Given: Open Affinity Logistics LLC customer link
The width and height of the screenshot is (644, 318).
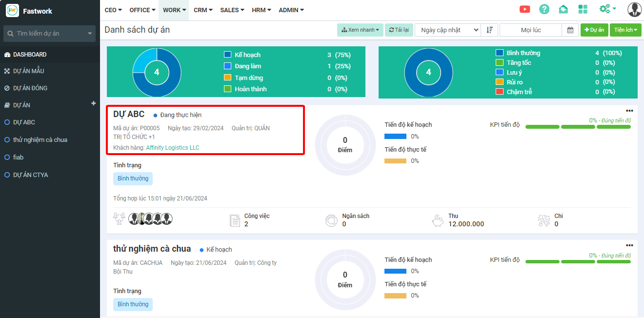Looking at the screenshot, I should [173, 148].
